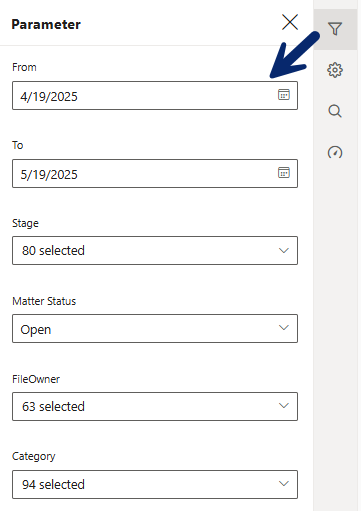
Task: Close the Parameter panel
Action: [x=290, y=22]
